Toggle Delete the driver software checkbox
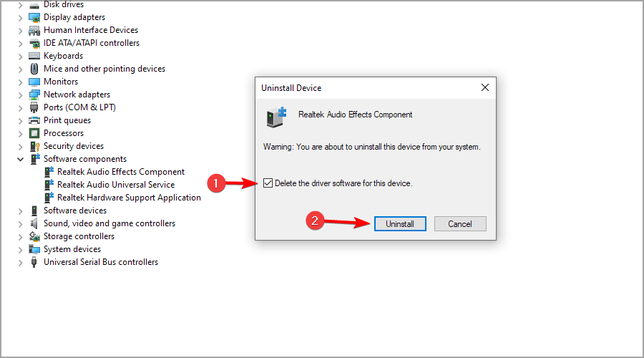Screen dimensions: 644x358 tap(268, 183)
